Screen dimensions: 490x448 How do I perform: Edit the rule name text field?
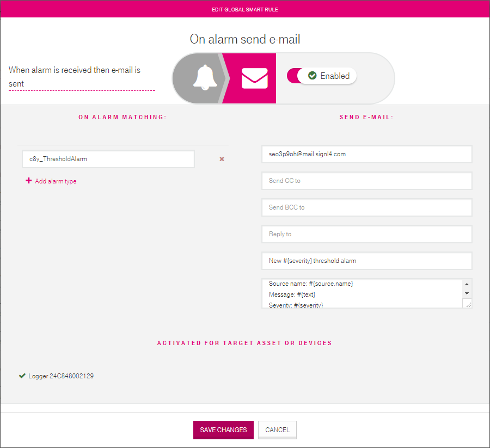coord(82,77)
